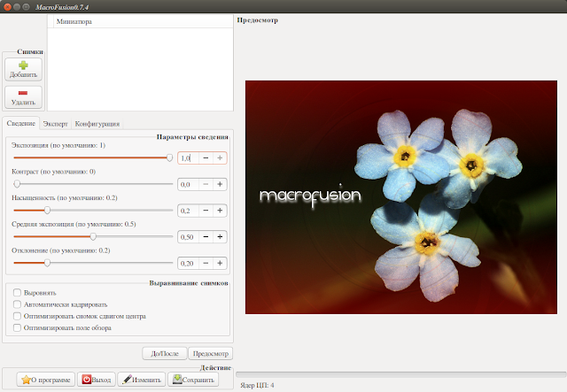Click the Средняя экспозиция field 0,50
Viewport: 567px width, 392px height.
[x=189, y=236]
